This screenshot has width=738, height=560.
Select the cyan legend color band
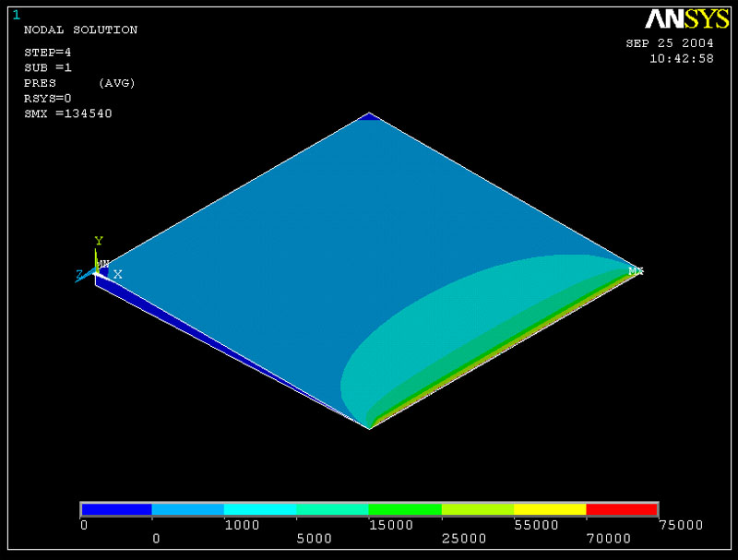pyautogui.click(x=260, y=509)
